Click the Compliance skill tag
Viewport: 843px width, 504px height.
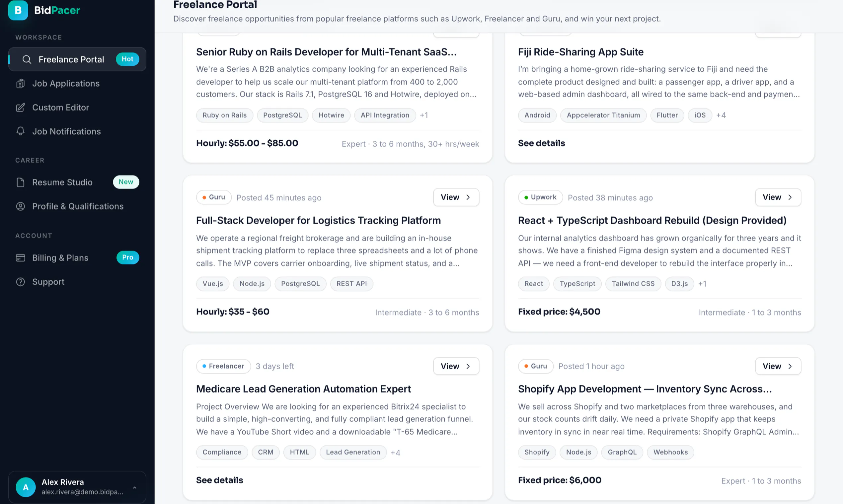tap(222, 452)
